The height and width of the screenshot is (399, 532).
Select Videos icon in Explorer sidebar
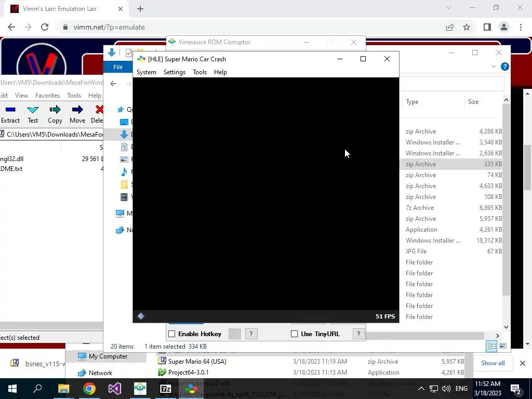coord(124,197)
